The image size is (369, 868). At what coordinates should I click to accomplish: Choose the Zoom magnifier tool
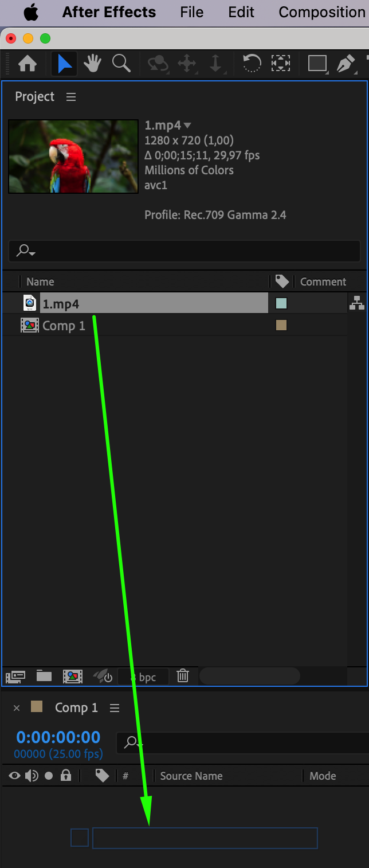[x=121, y=63]
